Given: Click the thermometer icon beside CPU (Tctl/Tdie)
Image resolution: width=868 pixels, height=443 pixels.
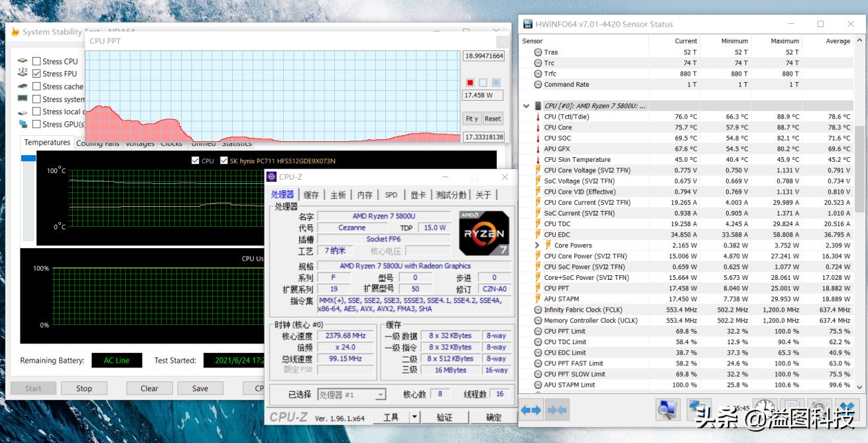Looking at the screenshot, I should pos(538,117).
